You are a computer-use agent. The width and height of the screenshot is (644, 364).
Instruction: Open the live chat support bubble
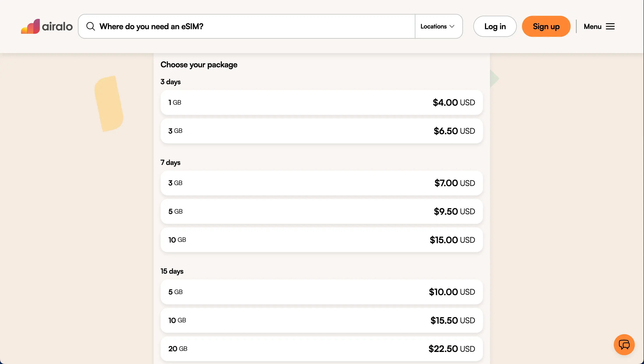624,344
